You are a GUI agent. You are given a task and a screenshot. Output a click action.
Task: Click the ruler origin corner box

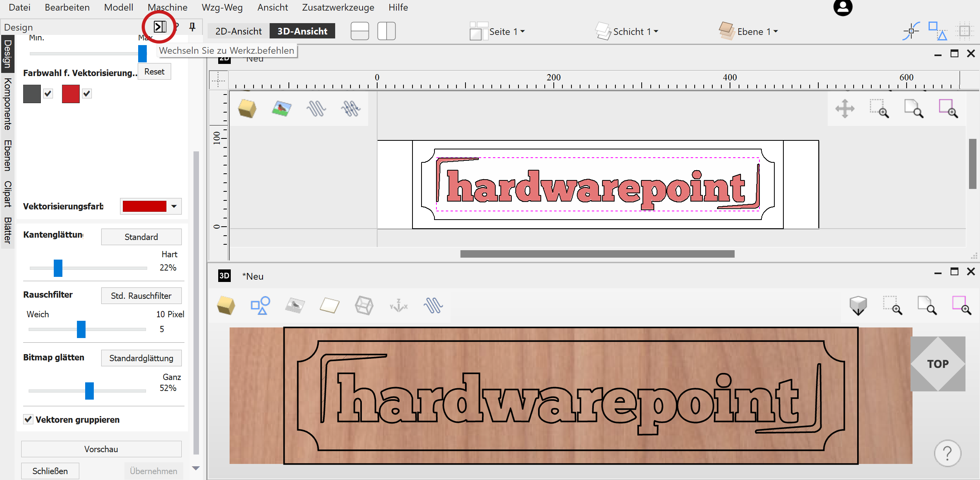tap(218, 80)
